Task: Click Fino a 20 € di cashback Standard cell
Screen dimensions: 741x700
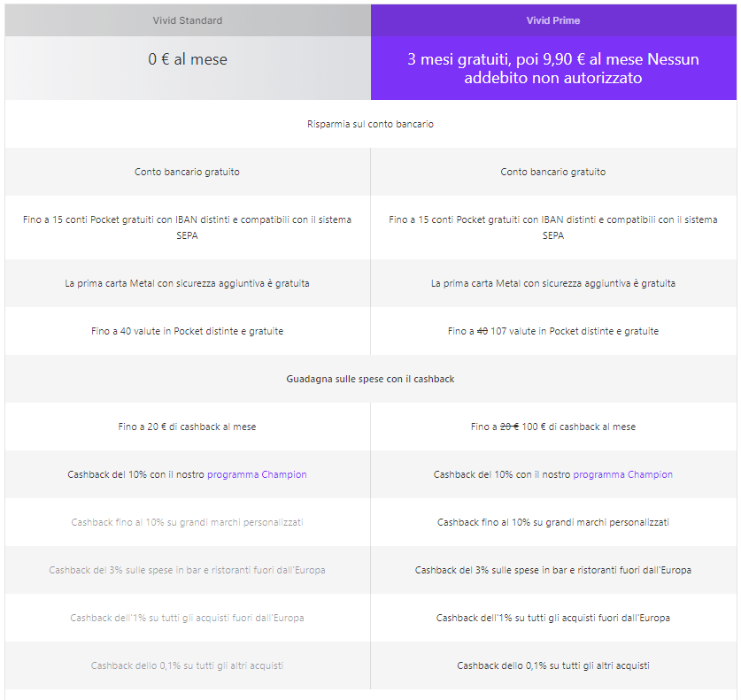Action: [x=187, y=427]
